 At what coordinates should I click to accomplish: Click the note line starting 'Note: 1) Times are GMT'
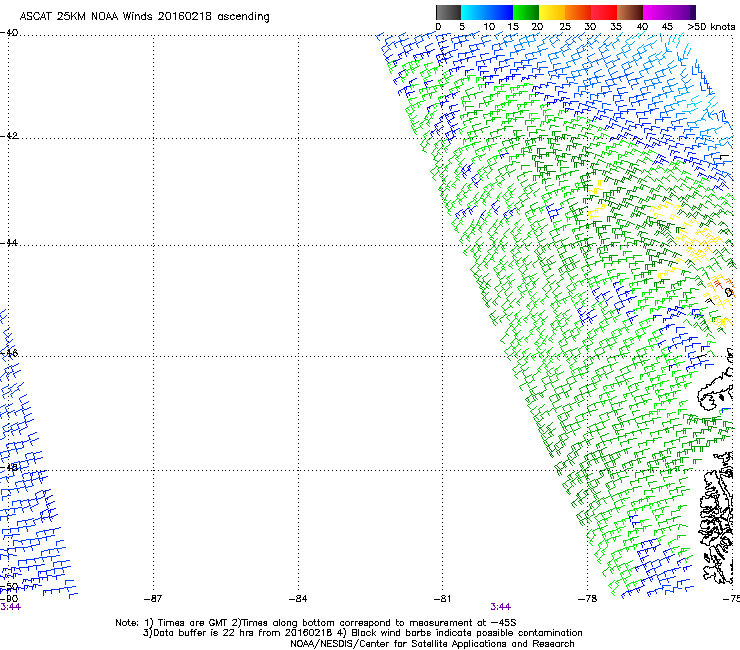pos(316,623)
